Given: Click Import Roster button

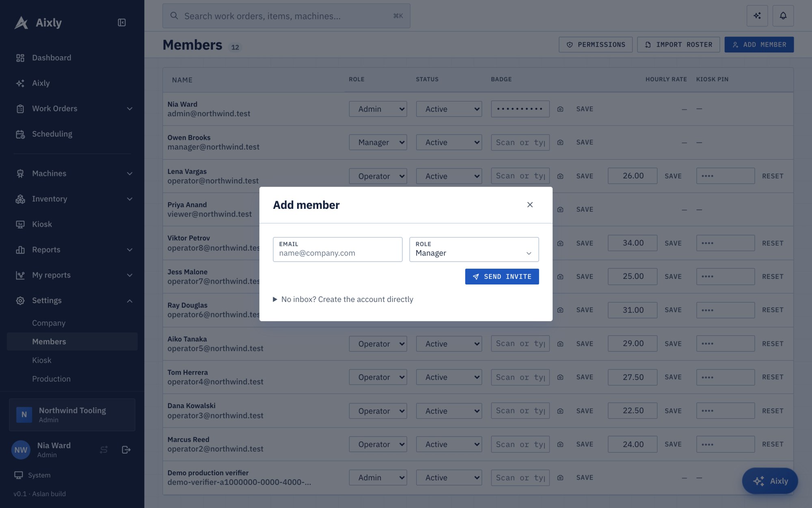Looking at the screenshot, I should (678, 45).
